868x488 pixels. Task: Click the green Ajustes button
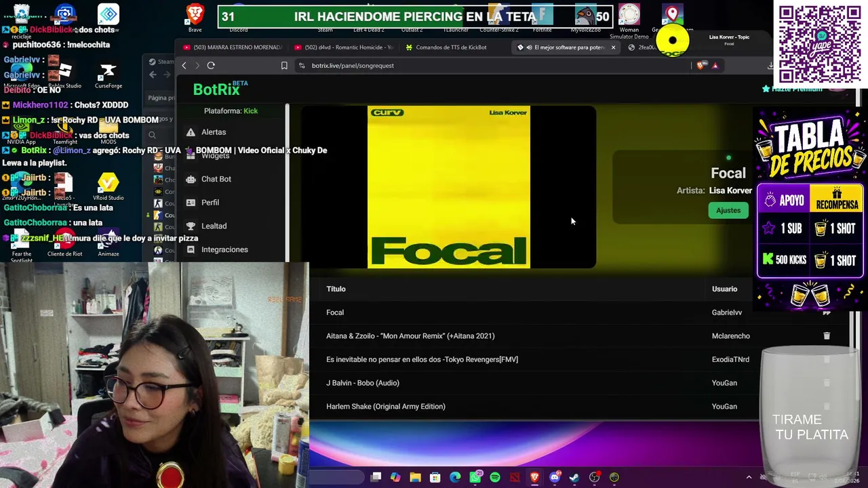click(728, 210)
